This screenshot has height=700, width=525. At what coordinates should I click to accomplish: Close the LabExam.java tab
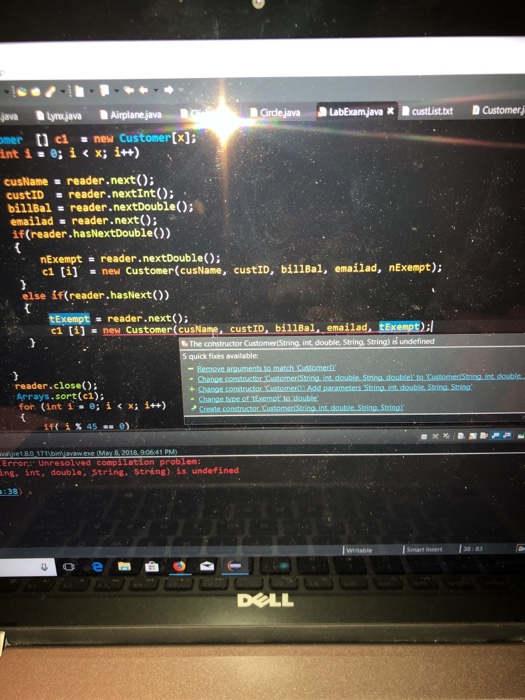pyautogui.click(x=391, y=111)
